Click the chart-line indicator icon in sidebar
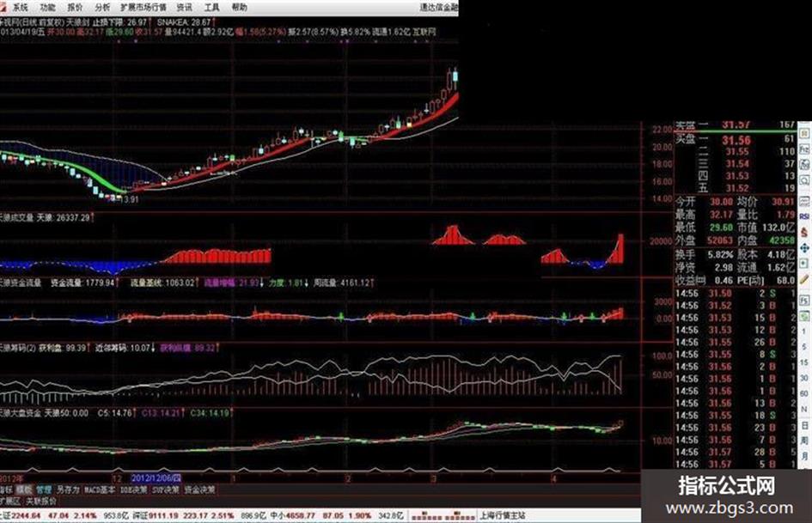 click(x=805, y=201)
